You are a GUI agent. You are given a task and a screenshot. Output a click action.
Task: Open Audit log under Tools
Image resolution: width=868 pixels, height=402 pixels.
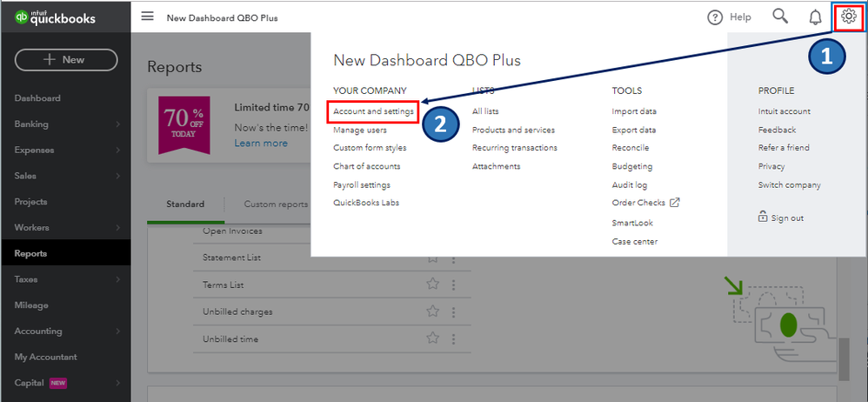point(630,185)
